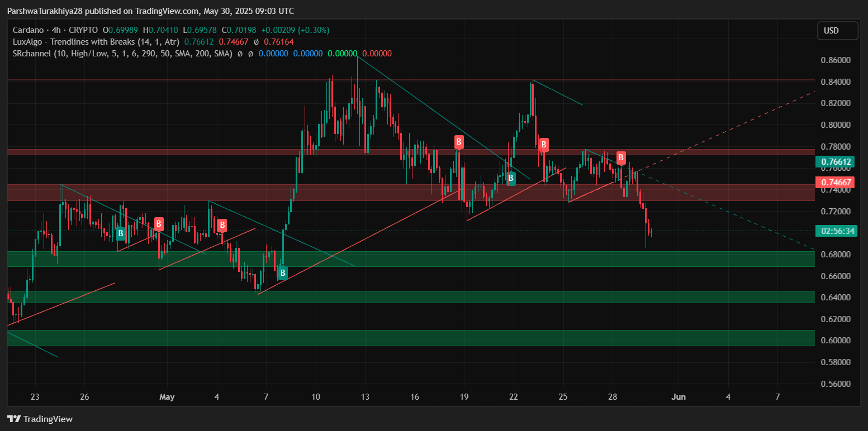This screenshot has height=431, width=868.
Task: Select the green B break marker near April 28
Action: pos(120,234)
